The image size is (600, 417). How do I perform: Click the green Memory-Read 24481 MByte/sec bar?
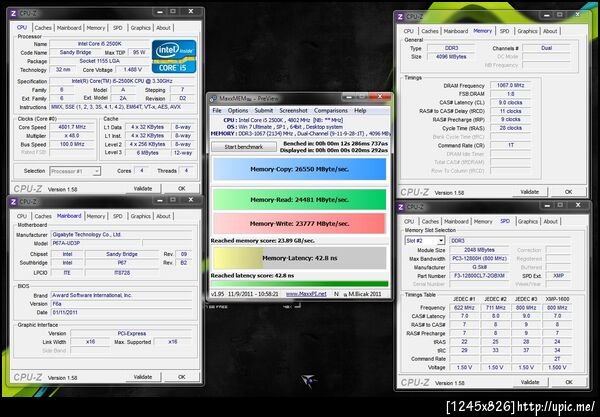(300, 200)
